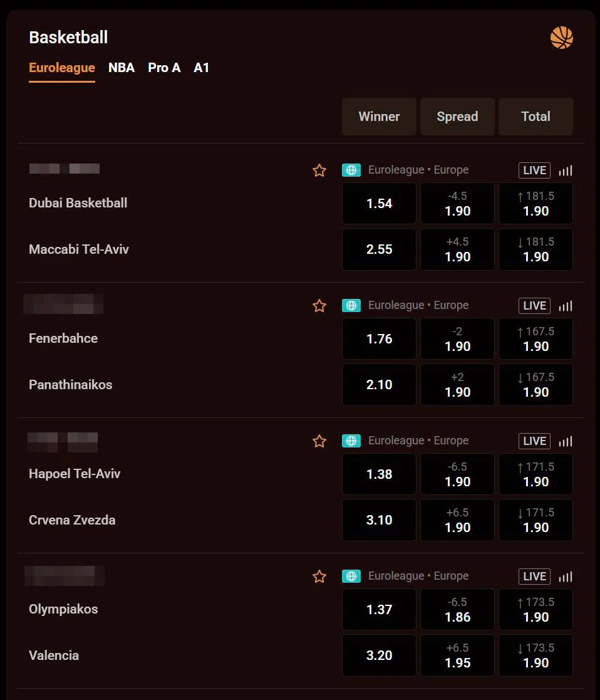Open statistics bars icon for Fenerbahce match
The width and height of the screenshot is (600, 700).
pos(565,306)
